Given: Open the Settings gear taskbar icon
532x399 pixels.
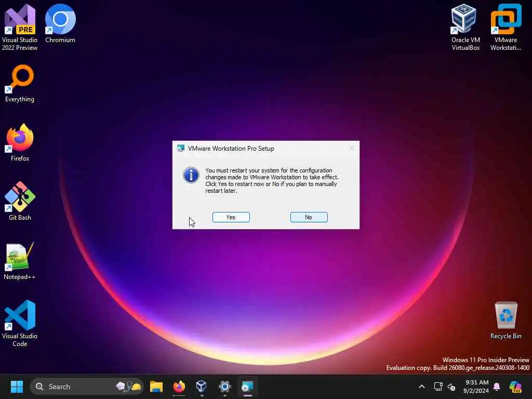Looking at the screenshot, I should (224, 387).
